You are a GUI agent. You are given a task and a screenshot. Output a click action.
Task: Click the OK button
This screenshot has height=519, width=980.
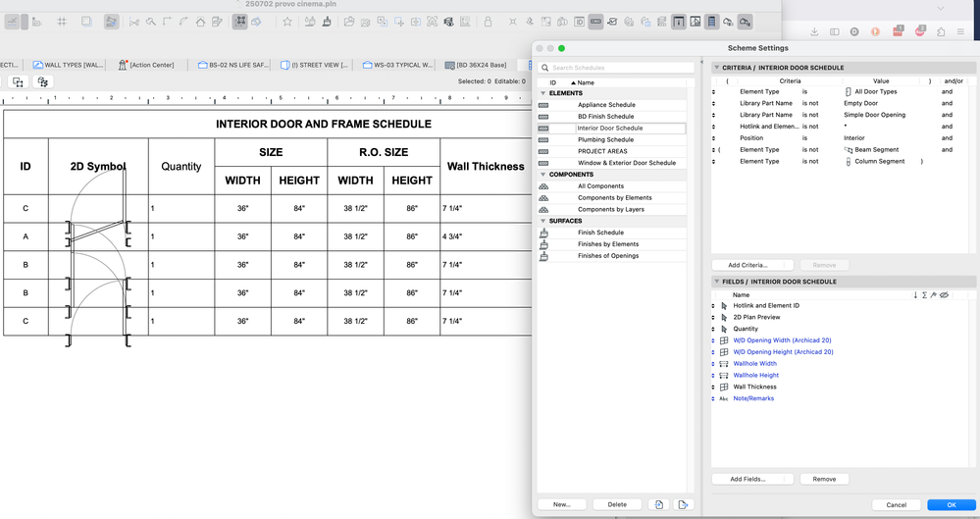(951, 504)
